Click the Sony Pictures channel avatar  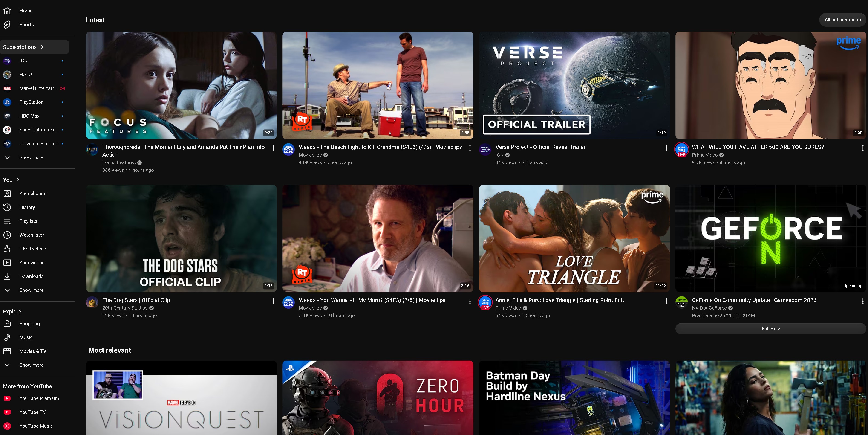[7, 130]
